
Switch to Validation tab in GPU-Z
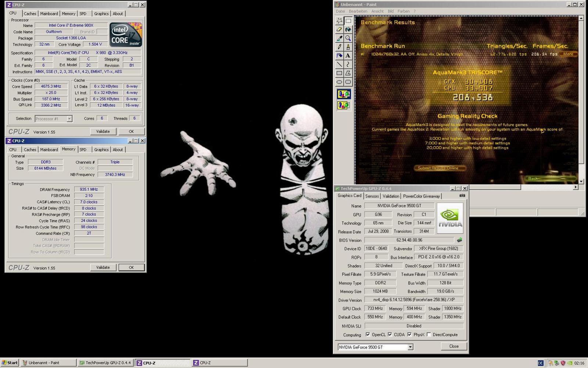(x=391, y=196)
